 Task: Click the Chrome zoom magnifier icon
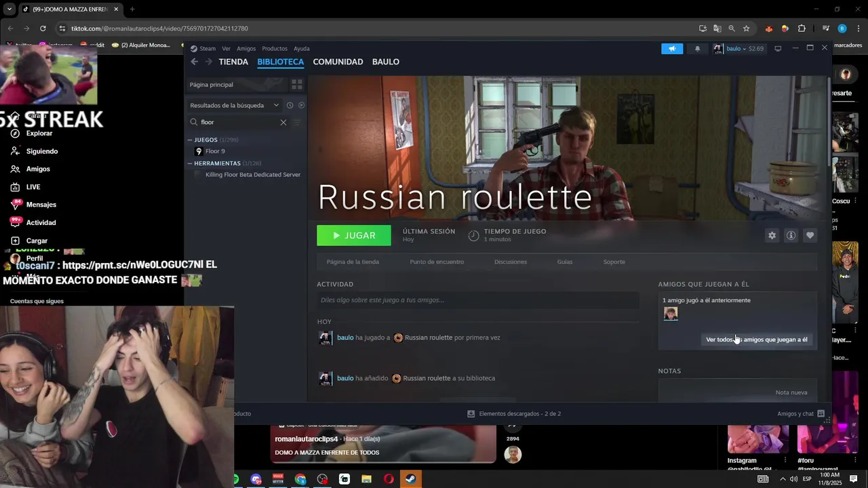(732, 28)
